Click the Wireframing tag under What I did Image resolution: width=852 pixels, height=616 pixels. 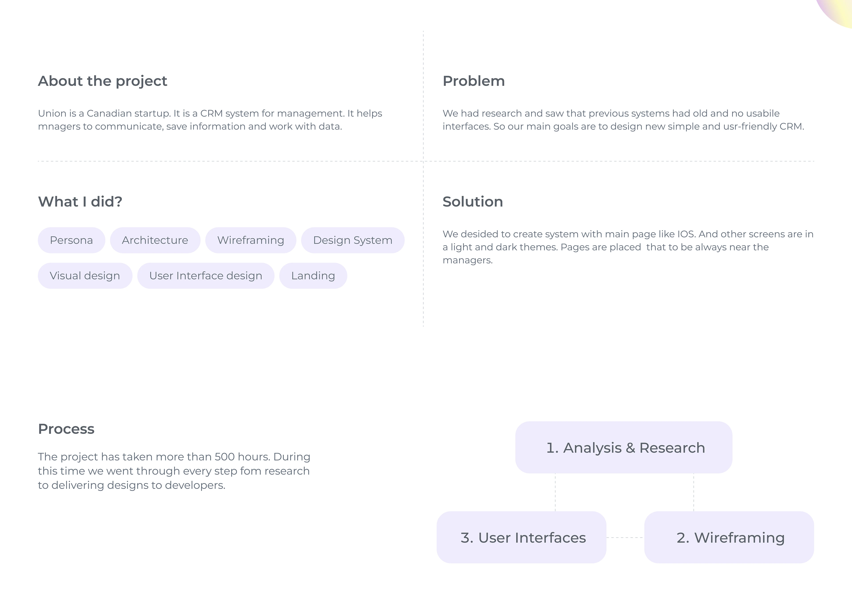250,240
